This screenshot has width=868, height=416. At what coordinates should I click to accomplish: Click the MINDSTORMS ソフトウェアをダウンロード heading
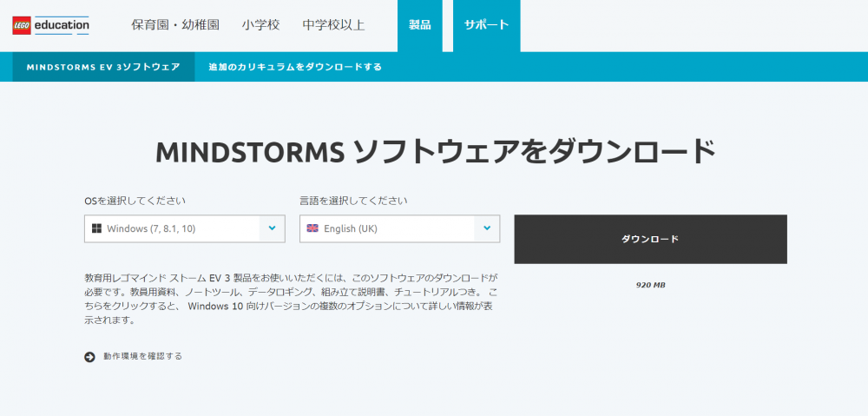coord(434,152)
